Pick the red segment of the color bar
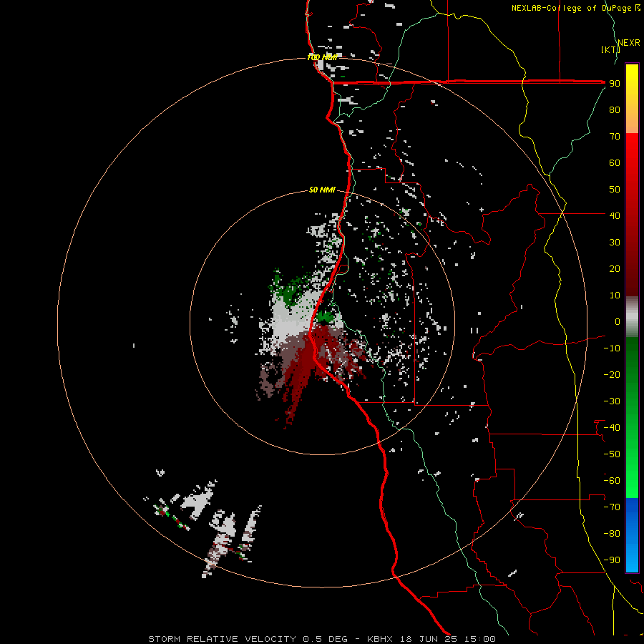The height and width of the screenshot is (644, 644). point(632,215)
